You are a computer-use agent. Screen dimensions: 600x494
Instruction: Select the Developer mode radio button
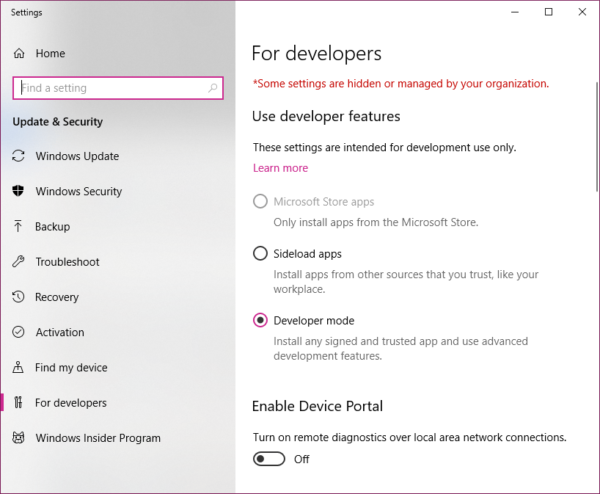[260, 320]
